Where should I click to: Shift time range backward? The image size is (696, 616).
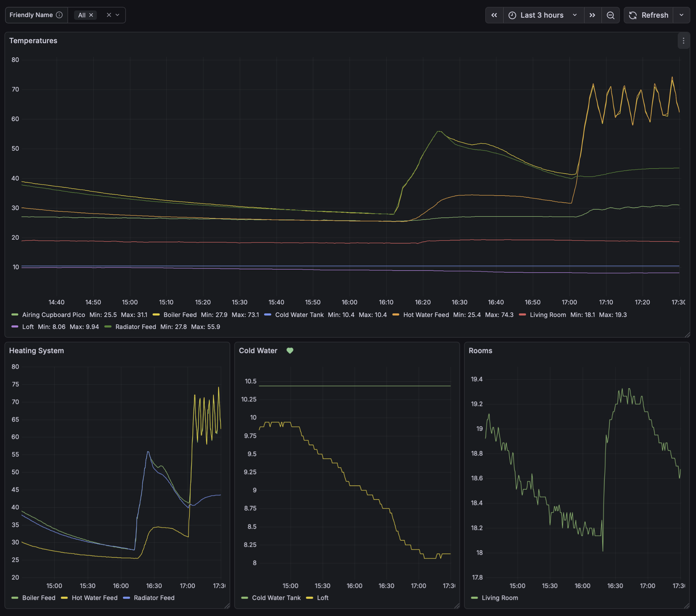pos(494,15)
